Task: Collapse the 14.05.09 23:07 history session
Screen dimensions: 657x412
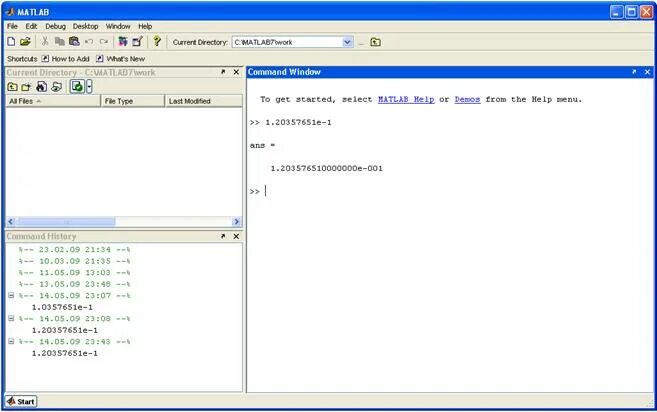Action: pos(11,295)
